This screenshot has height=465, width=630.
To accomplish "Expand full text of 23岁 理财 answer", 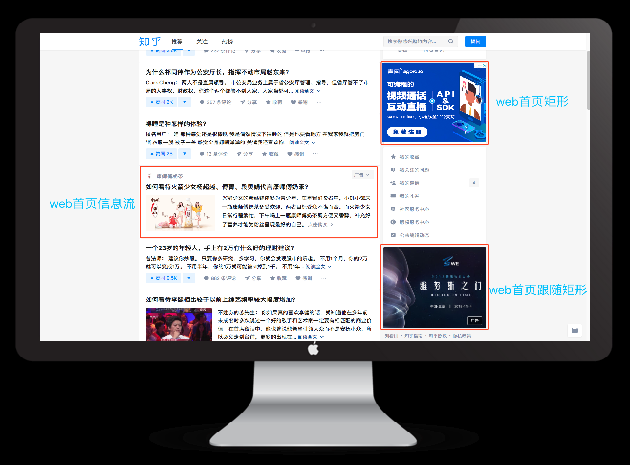I will tap(318, 266).
